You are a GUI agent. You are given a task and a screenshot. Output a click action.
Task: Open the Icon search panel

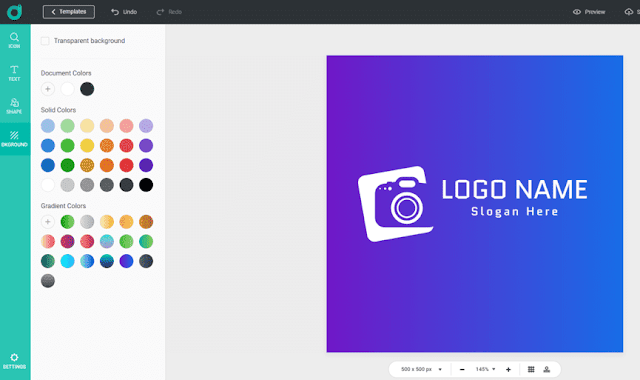click(x=15, y=40)
